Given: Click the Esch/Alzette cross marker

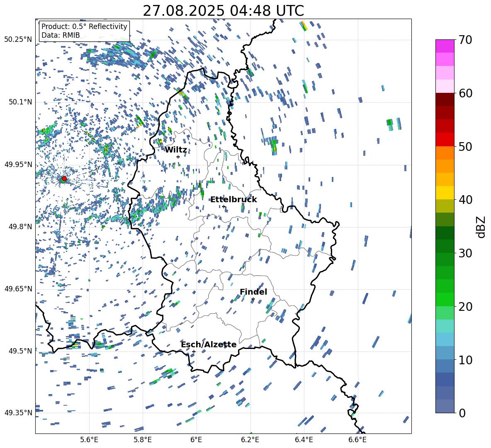Looking at the screenshot, I should [x=194, y=351].
